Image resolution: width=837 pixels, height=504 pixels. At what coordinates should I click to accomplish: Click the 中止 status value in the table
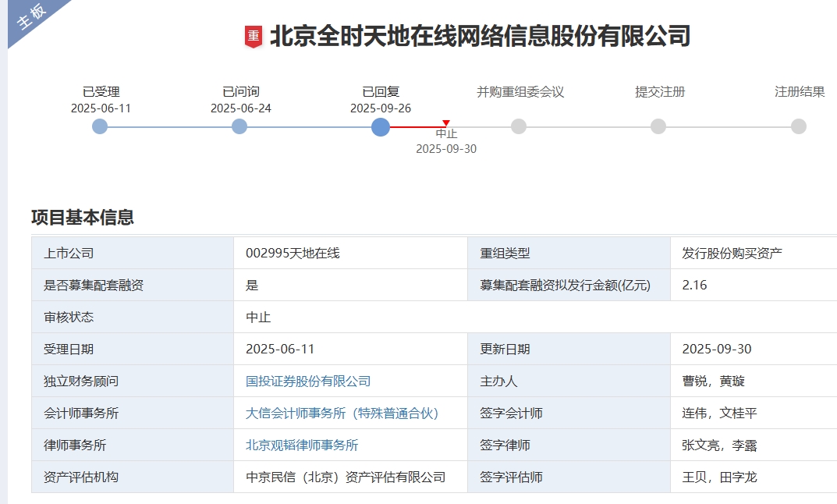(258, 317)
